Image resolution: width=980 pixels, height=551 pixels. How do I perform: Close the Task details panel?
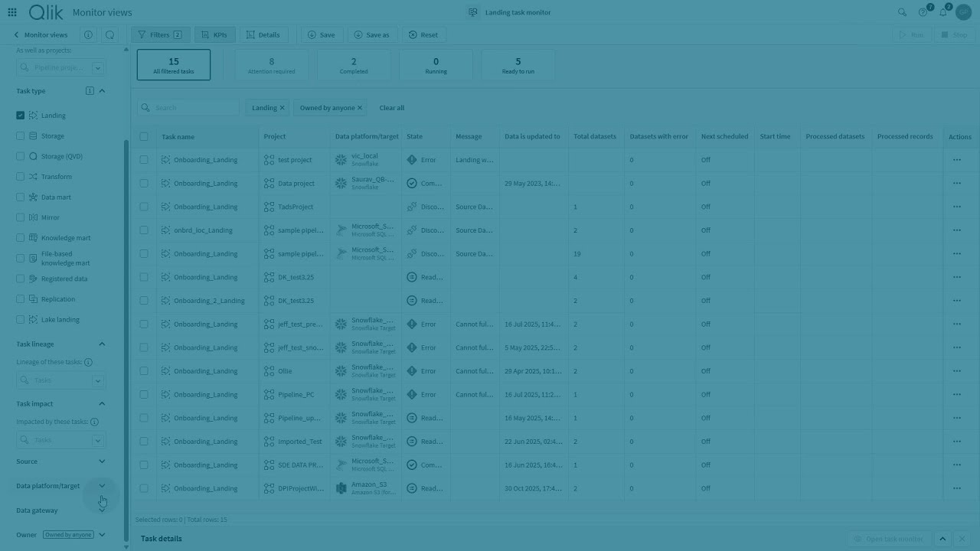pos(962,539)
